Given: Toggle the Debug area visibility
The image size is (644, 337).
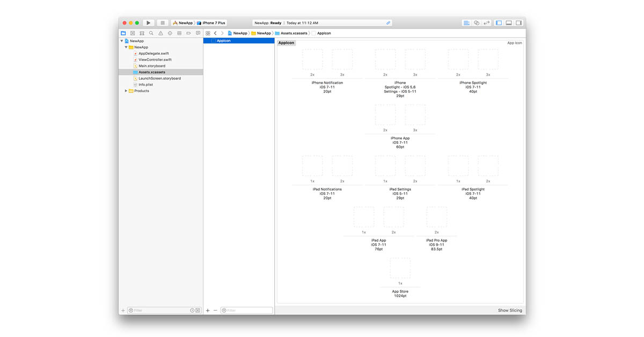Looking at the screenshot, I should tap(509, 23).
